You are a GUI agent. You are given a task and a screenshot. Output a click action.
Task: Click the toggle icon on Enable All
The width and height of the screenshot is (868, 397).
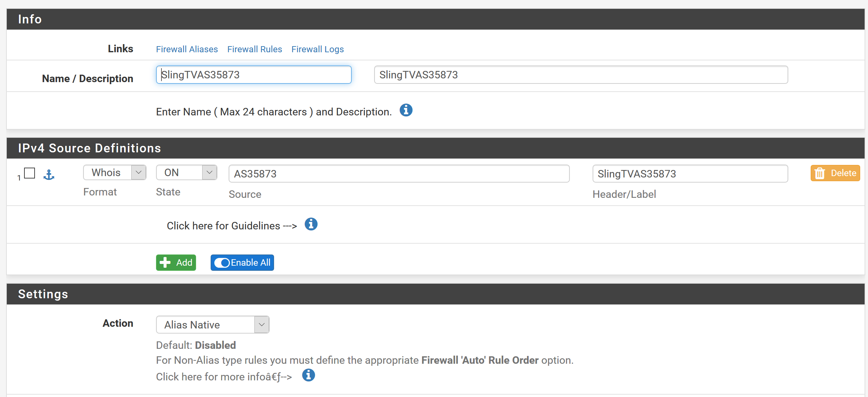[222, 263]
